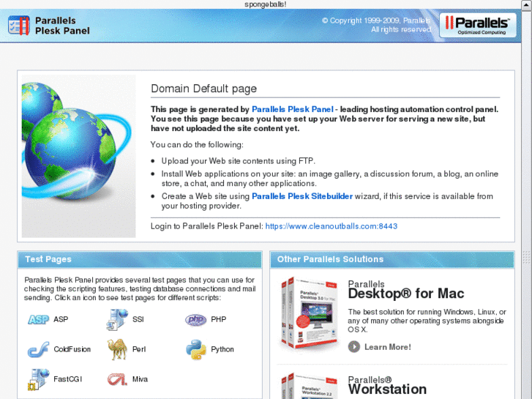Screen dimensions: 532x399
Task: Click the FastCGI text label
Action: pos(68,379)
